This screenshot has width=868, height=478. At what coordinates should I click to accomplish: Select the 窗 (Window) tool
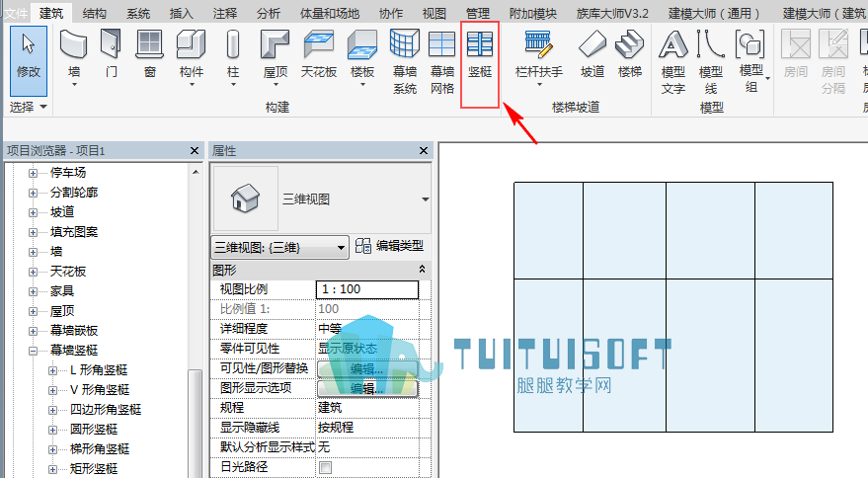(149, 55)
